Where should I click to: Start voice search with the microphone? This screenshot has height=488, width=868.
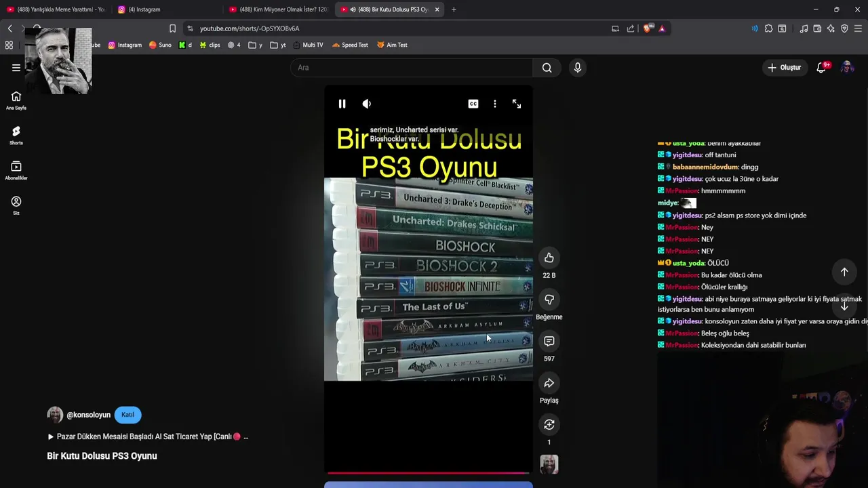578,67
